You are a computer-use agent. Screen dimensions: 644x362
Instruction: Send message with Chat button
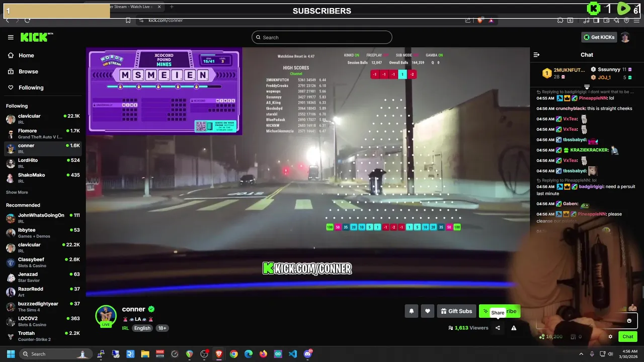pyautogui.click(x=628, y=336)
